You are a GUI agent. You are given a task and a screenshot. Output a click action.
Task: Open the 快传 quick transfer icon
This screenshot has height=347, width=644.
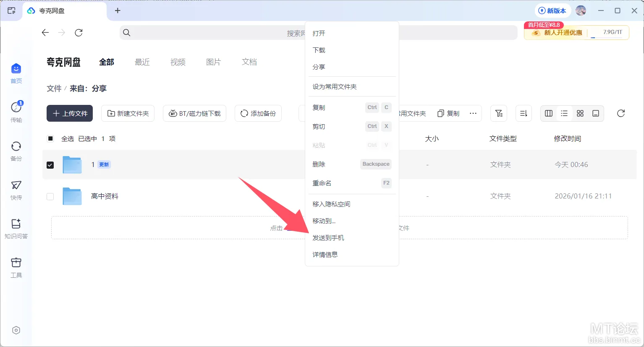point(16,189)
